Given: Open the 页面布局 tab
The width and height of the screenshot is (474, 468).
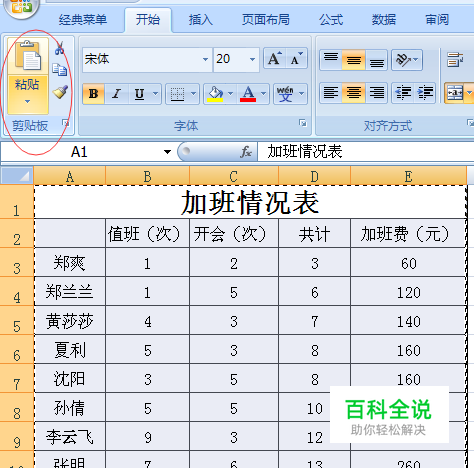Looking at the screenshot, I should click(x=266, y=20).
